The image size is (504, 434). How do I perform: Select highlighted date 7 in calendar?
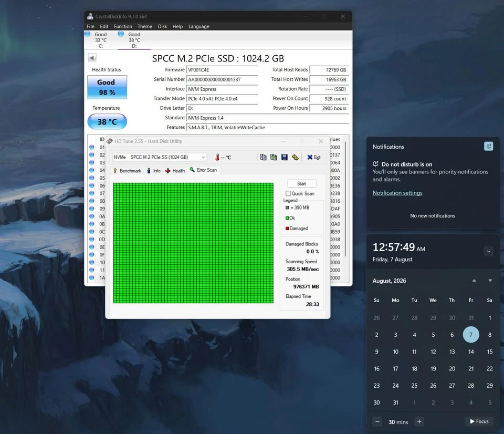point(471,335)
